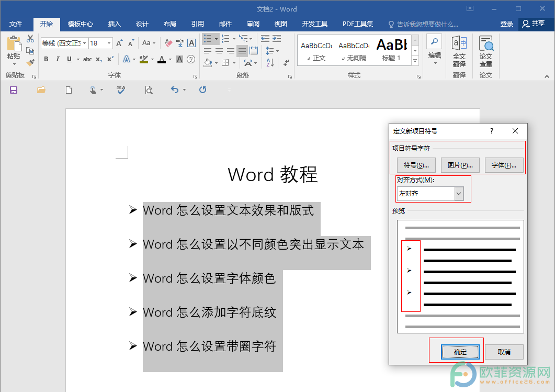
Task: Open the Editing find menu
Action: (434, 50)
